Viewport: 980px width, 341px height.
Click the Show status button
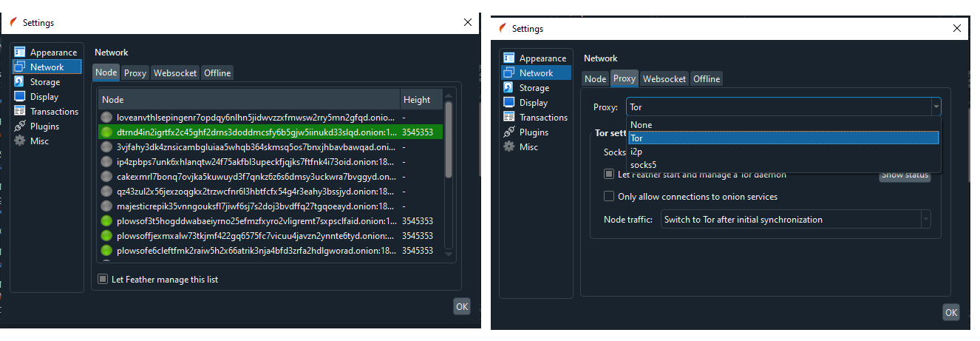click(x=905, y=175)
